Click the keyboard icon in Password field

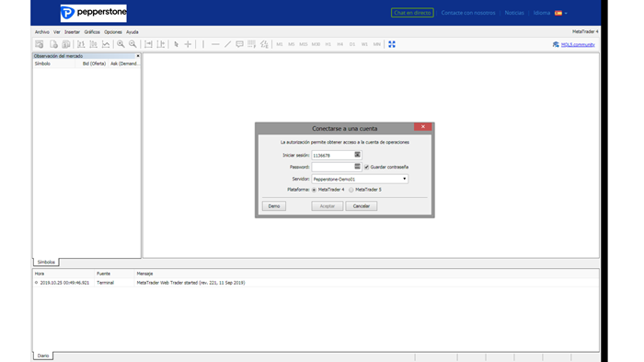[357, 167]
